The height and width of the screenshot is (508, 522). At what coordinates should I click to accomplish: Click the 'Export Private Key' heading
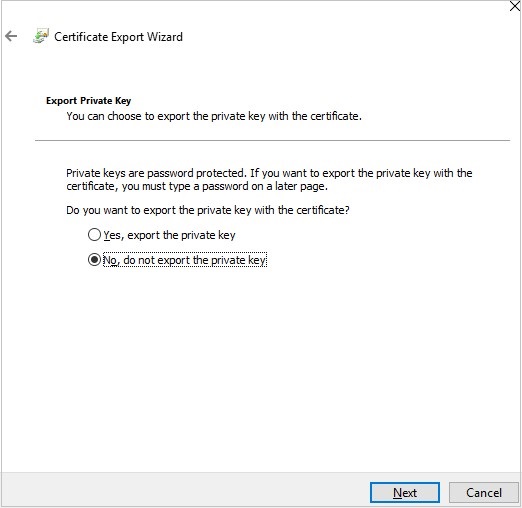click(88, 101)
